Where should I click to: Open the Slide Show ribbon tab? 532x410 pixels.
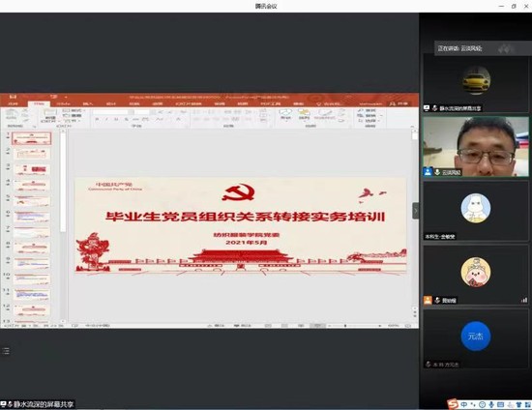[189, 103]
